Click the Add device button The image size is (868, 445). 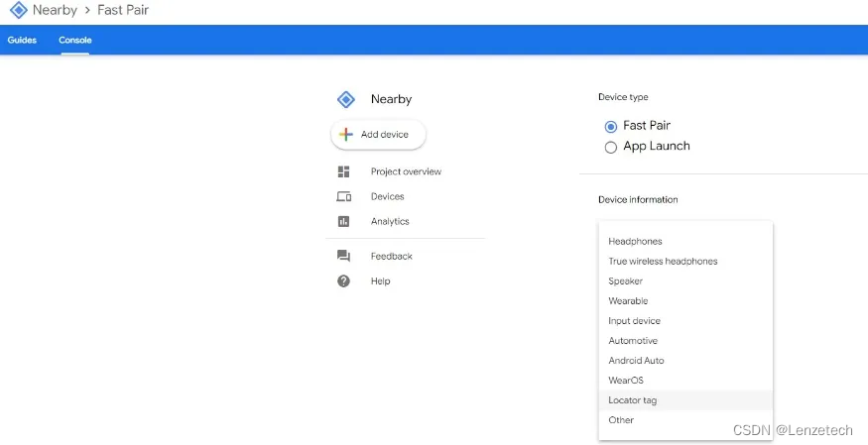point(379,135)
